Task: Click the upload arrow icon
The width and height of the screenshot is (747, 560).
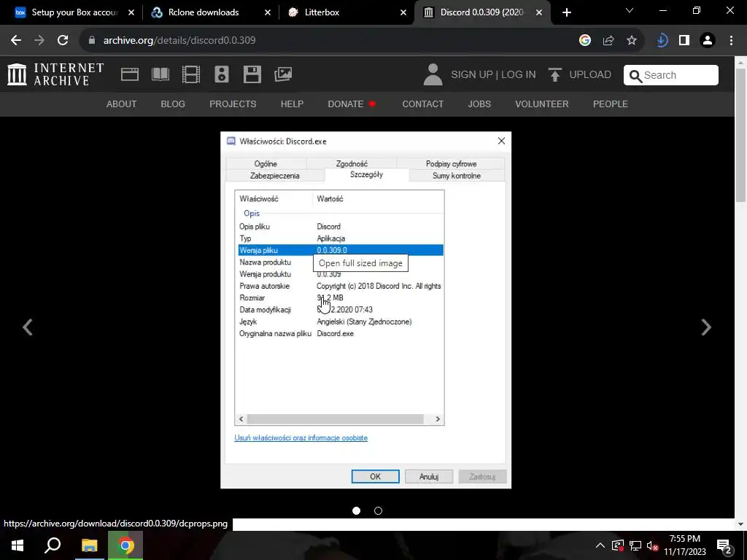Action: pyautogui.click(x=554, y=75)
